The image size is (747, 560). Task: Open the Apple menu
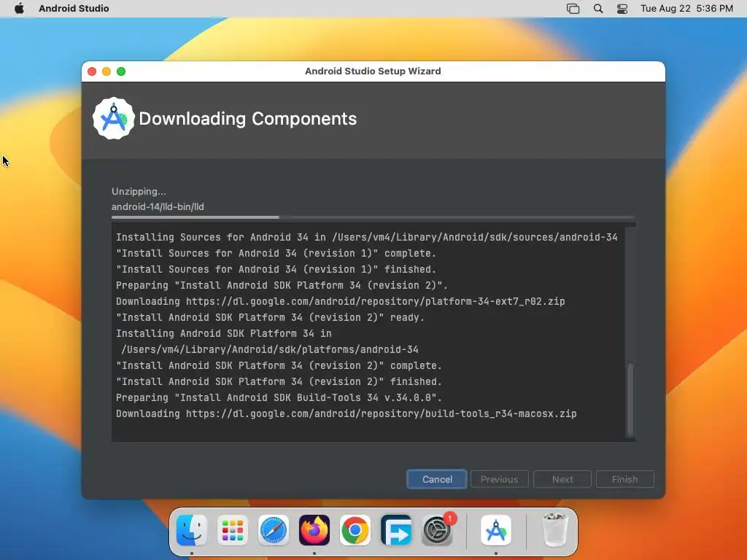(19, 9)
